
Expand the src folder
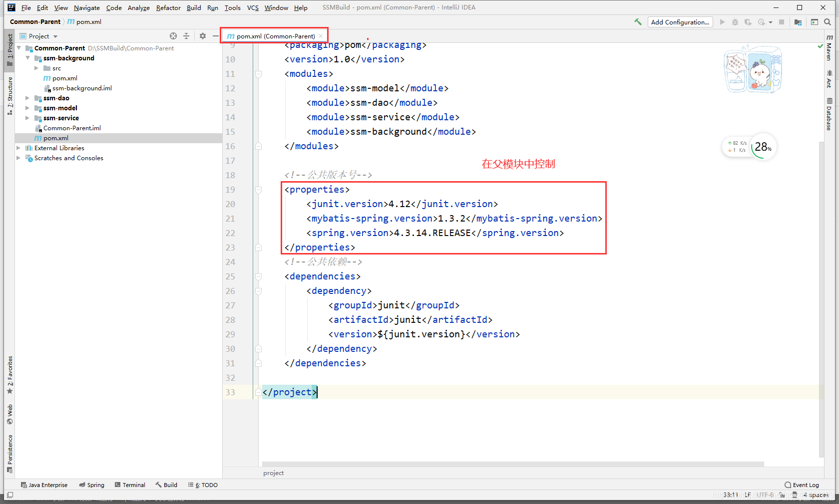pos(36,68)
